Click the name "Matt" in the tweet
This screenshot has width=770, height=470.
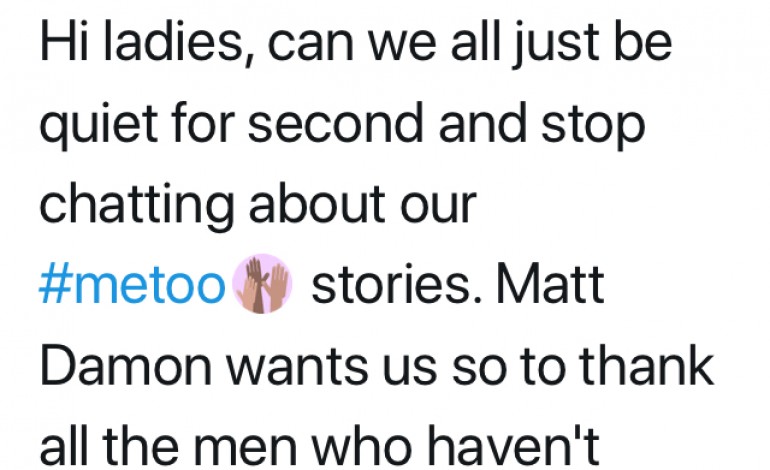[550, 284]
